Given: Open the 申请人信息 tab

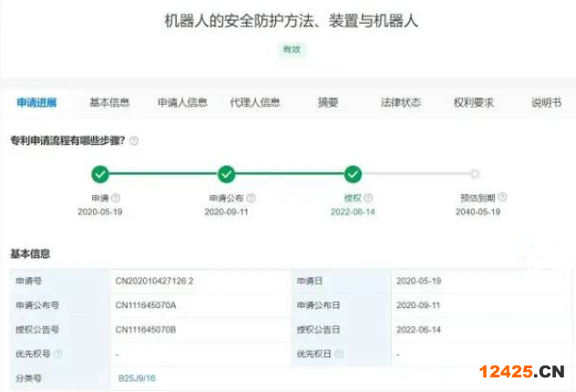Looking at the screenshot, I should tap(182, 103).
